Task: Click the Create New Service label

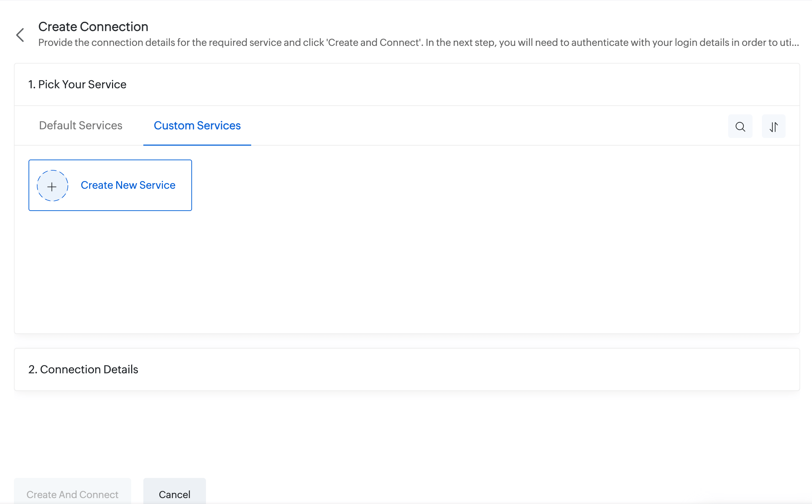Action: pyautogui.click(x=128, y=185)
